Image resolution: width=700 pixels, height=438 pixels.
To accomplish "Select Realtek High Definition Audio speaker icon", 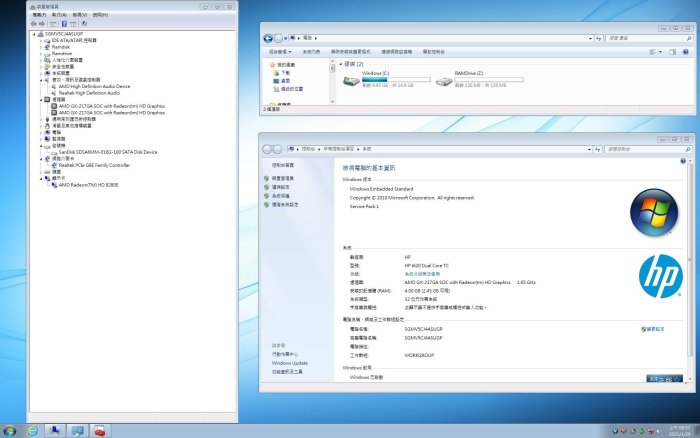I will tap(54, 93).
